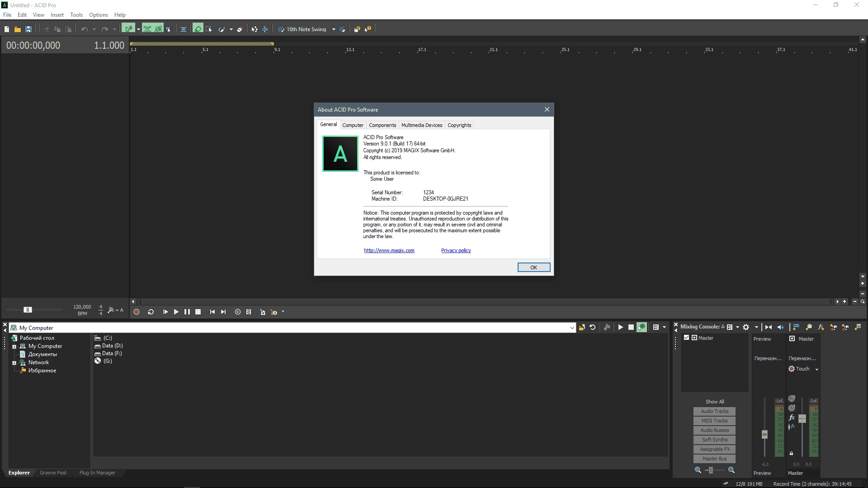This screenshot has width=868, height=488.
Task: Open the groove selection 16th Note Swing dropdown
Action: pyautogui.click(x=334, y=29)
